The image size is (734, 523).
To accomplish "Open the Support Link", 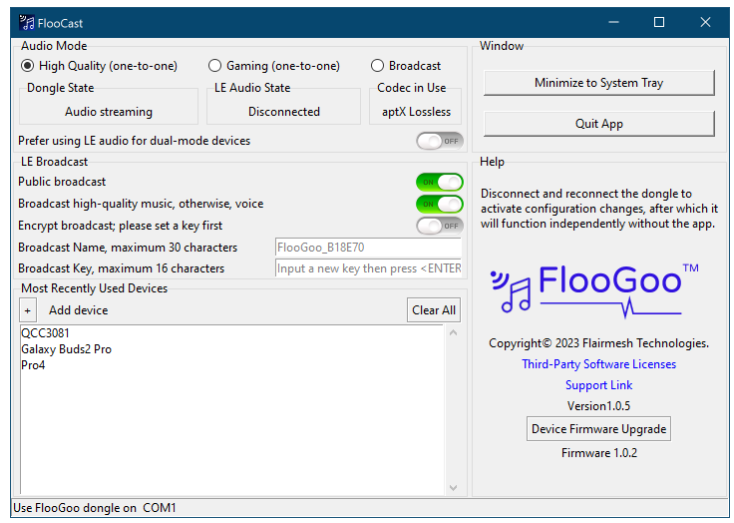I will (599, 385).
